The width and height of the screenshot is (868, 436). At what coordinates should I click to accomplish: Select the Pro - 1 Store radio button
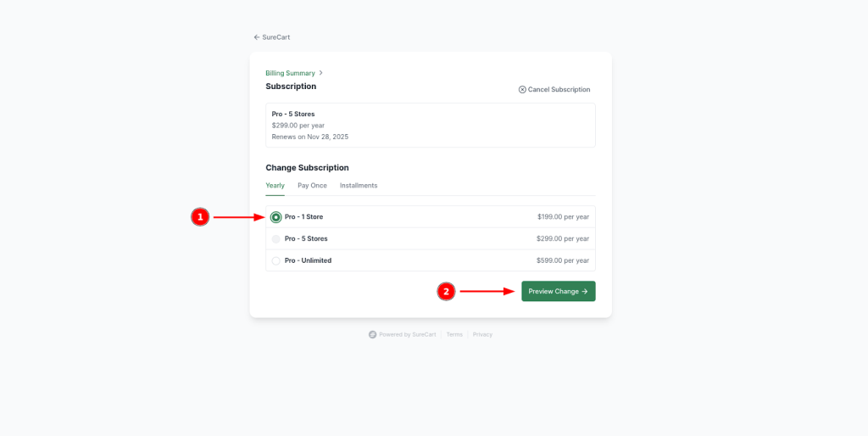276,217
